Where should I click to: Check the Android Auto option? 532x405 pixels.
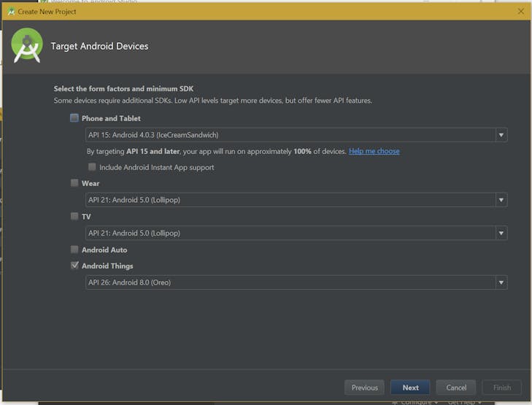click(x=74, y=250)
